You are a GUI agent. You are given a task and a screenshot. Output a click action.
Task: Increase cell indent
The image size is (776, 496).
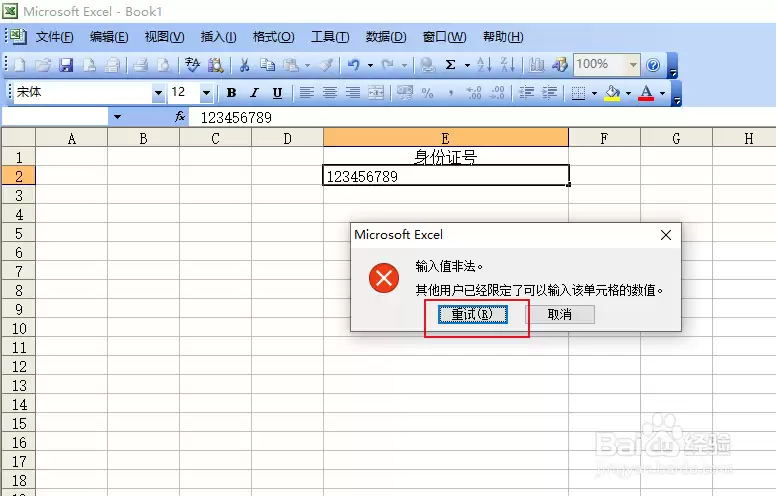[x=549, y=93]
